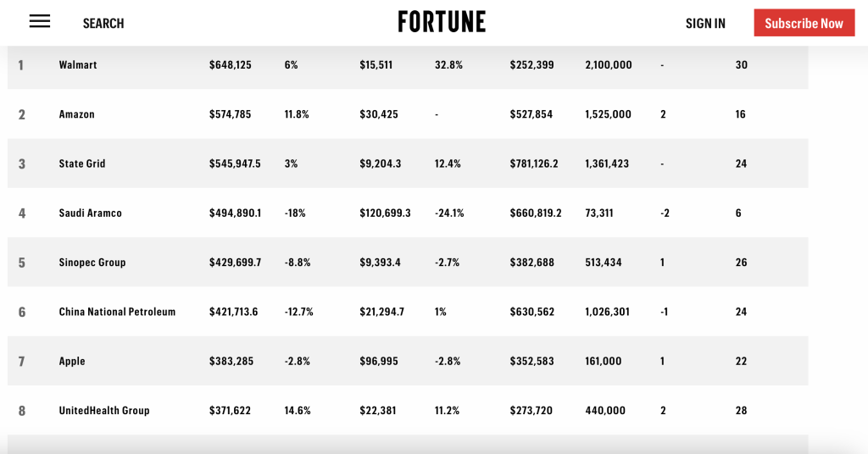Open State Grid company entry
868x454 pixels.
82,163
